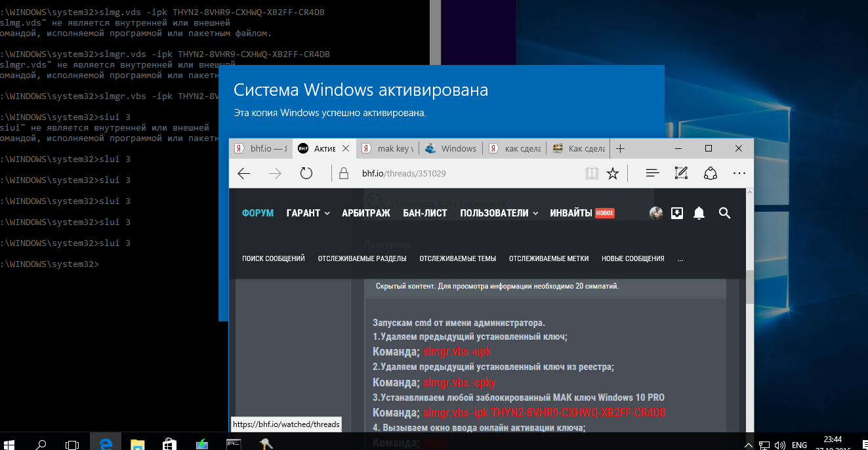Switch ENG input language indicator

799,445
